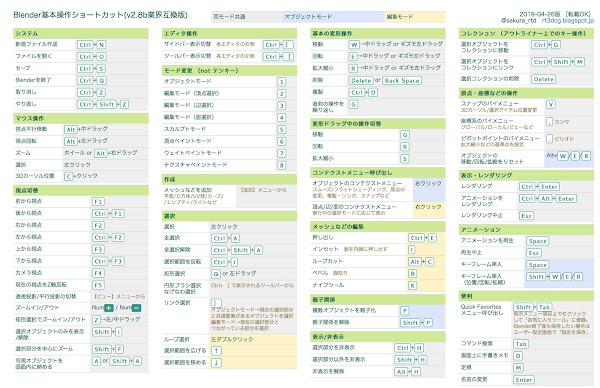Click the F key beside Shift in the view section
600x388 pixels.
[119, 349]
